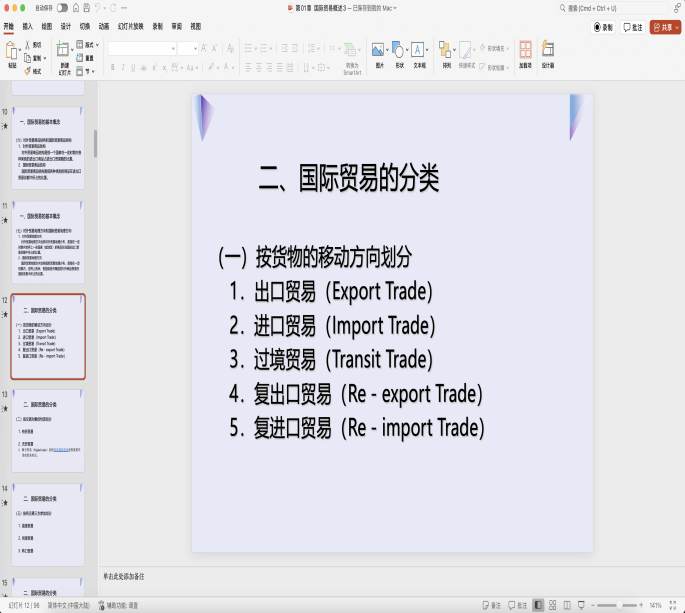This screenshot has width=685, height=613.
Task: Toggle the AutoSave (自动保存) switch
Action: point(62,8)
